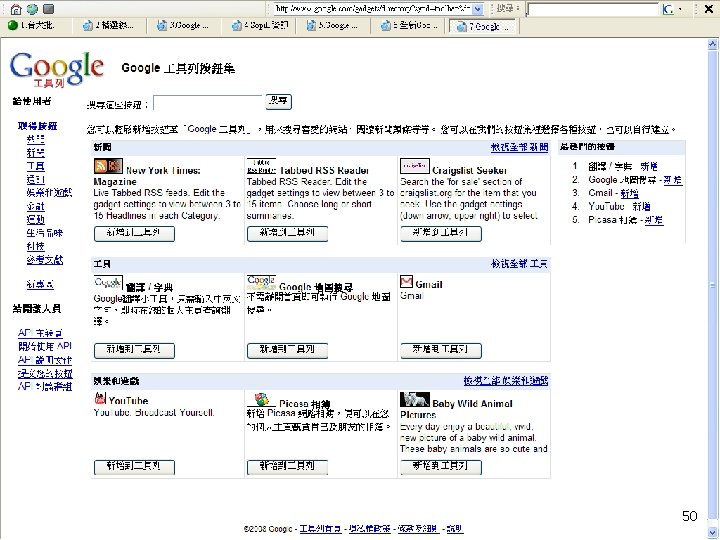Click the last API sidebar link
Viewport: 720px width, 540px height.
(x=45, y=387)
